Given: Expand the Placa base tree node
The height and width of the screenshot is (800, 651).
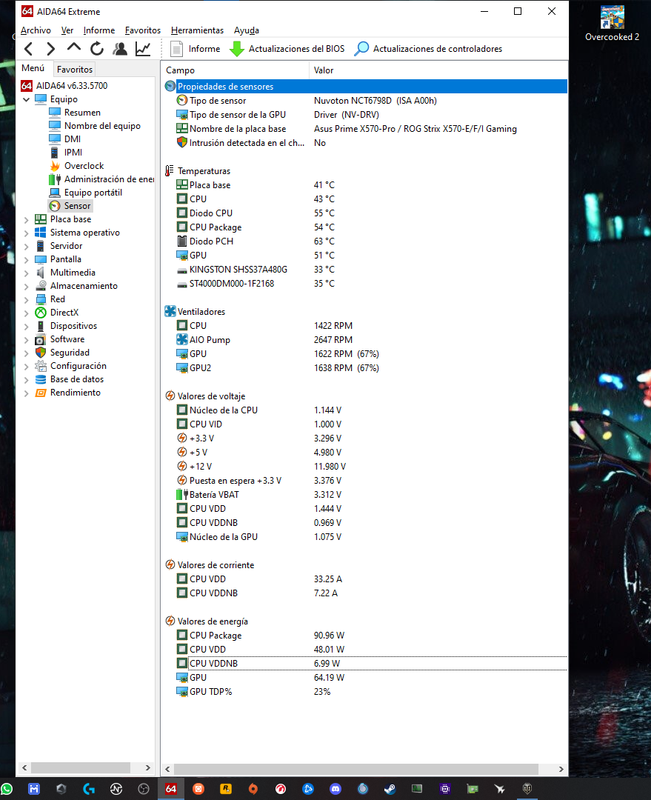Looking at the screenshot, I should click(26, 219).
